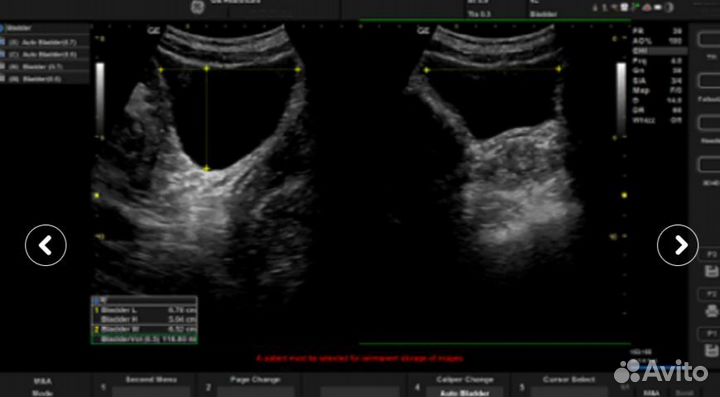Select right caliper on right ultrasound image

click(x=559, y=69)
